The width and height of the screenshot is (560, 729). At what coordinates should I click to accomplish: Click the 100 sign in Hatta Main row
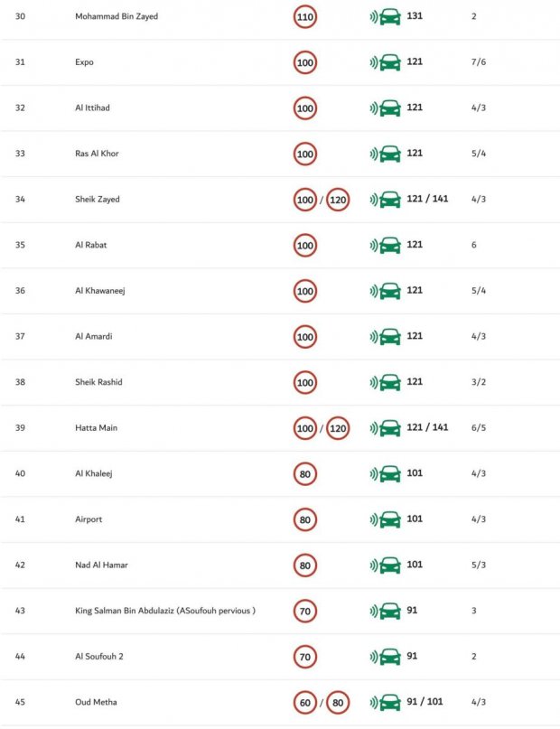tap(305, 428)
